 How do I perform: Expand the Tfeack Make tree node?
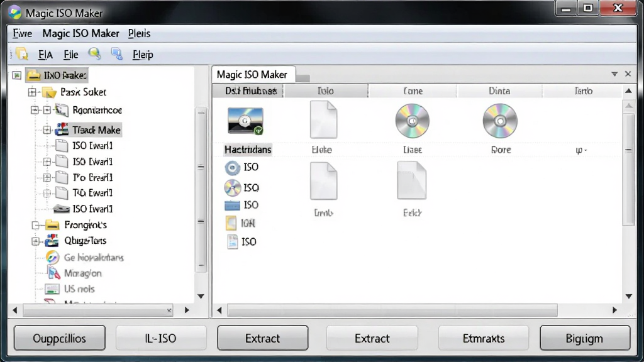click(47, 130)
